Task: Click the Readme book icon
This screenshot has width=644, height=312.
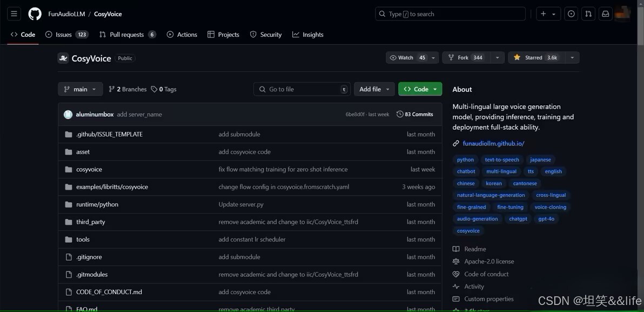Action: point(456,249)
